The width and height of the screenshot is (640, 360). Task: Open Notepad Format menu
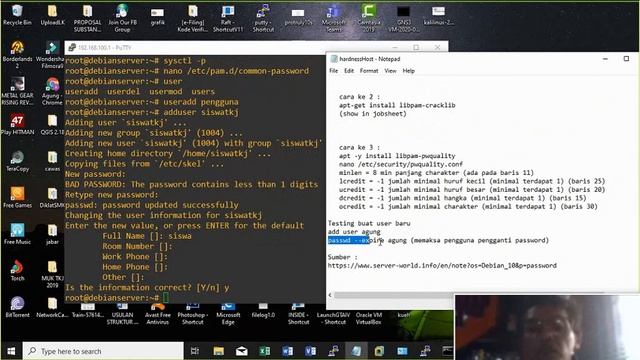369,71
